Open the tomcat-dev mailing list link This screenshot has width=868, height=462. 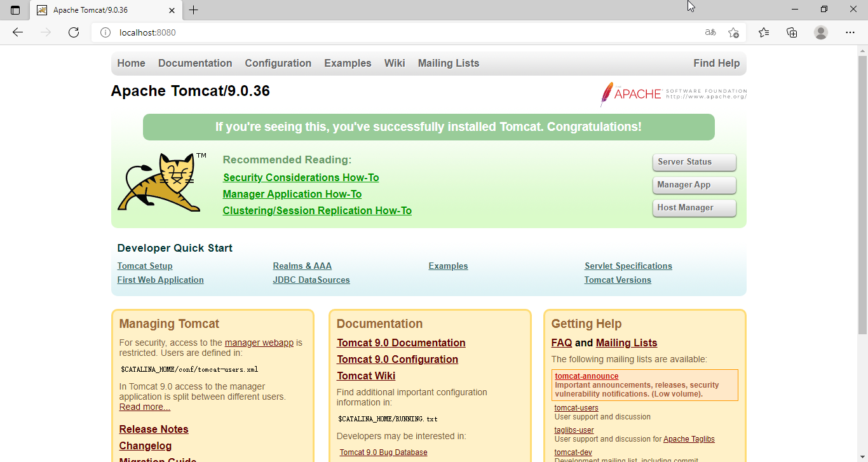(x=573, y=452)
